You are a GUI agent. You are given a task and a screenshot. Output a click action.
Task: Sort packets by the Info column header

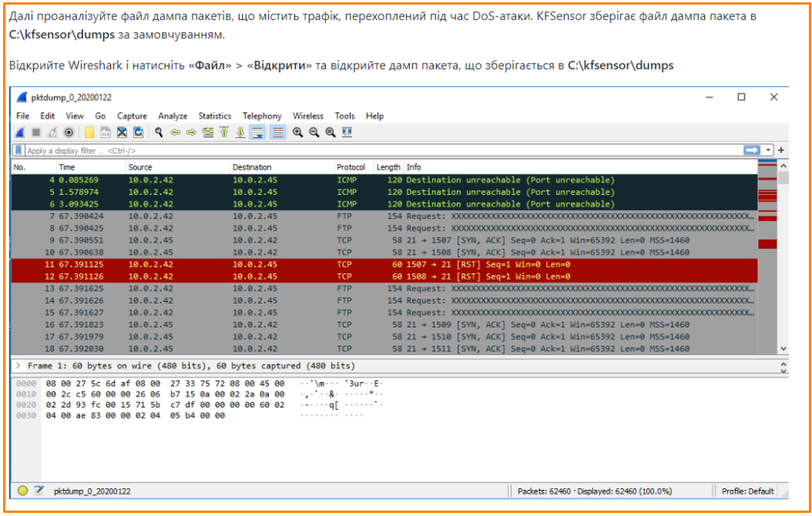[x=580, y=167]
